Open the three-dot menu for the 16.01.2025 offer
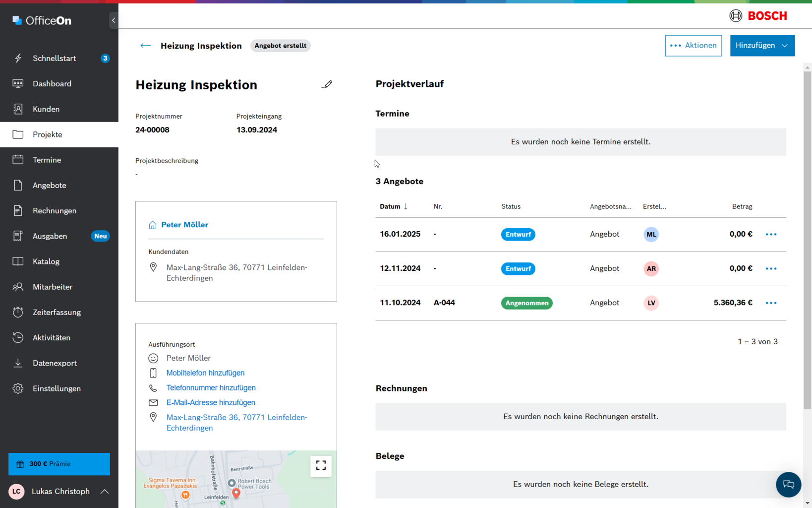Screen dimensions: 812x508 (x=771, y=235)
